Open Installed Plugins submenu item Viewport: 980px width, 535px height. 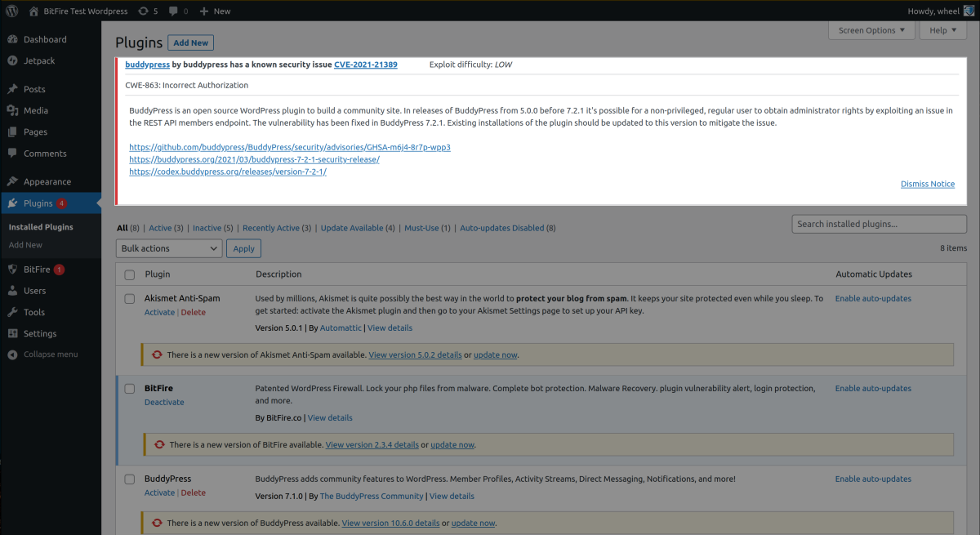pos(41,227)
